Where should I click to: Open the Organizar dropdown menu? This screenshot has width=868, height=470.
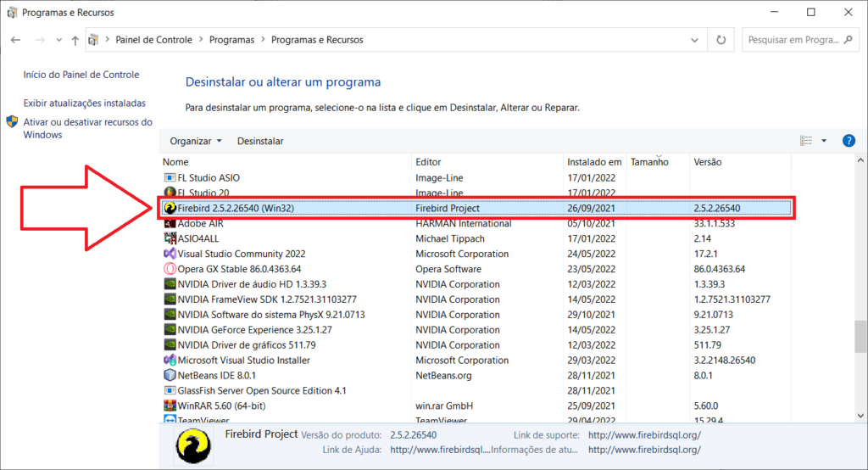click(x=195, y=141)
